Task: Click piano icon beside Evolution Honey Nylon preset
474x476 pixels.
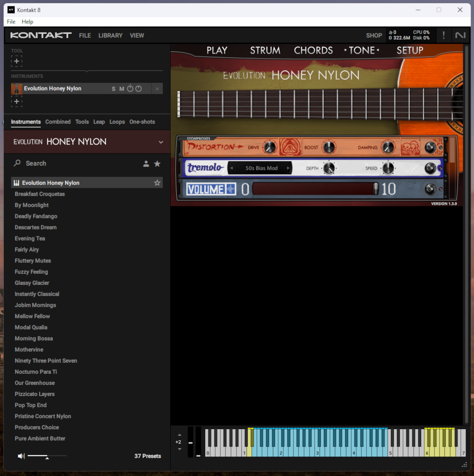Action: coord(17,183)
